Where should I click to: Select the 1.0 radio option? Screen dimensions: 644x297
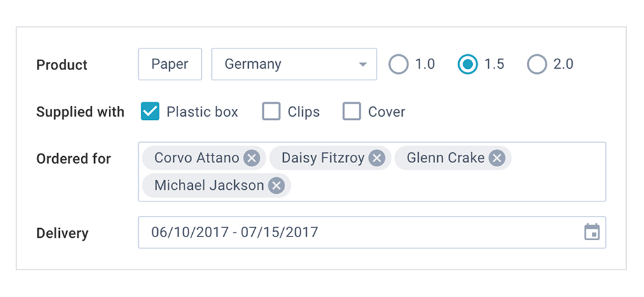click(x=398, y=64)
